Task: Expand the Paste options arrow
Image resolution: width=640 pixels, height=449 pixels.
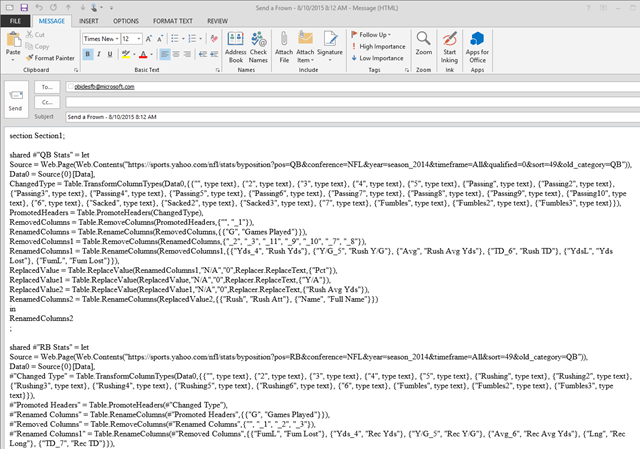Action: [13, 60]
